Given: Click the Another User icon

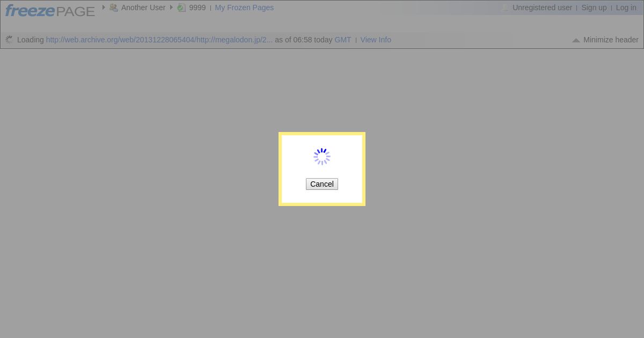Looking at the screenshot, I should point(114,8).
